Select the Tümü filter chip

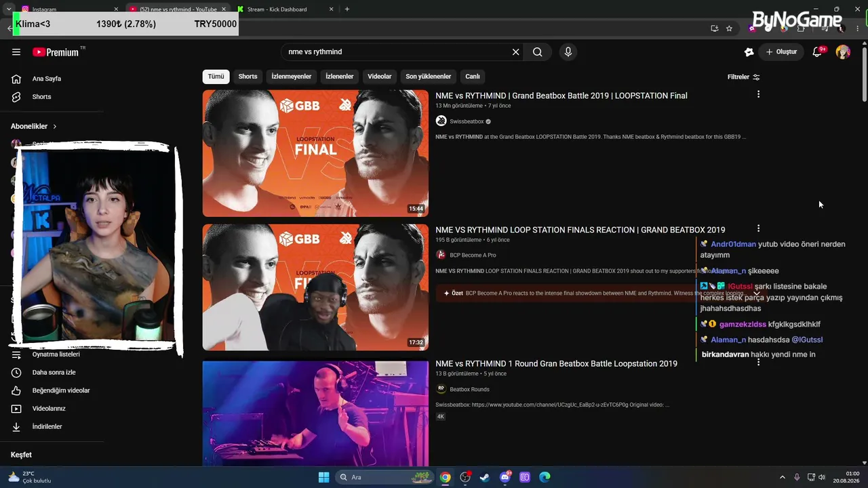216,77
